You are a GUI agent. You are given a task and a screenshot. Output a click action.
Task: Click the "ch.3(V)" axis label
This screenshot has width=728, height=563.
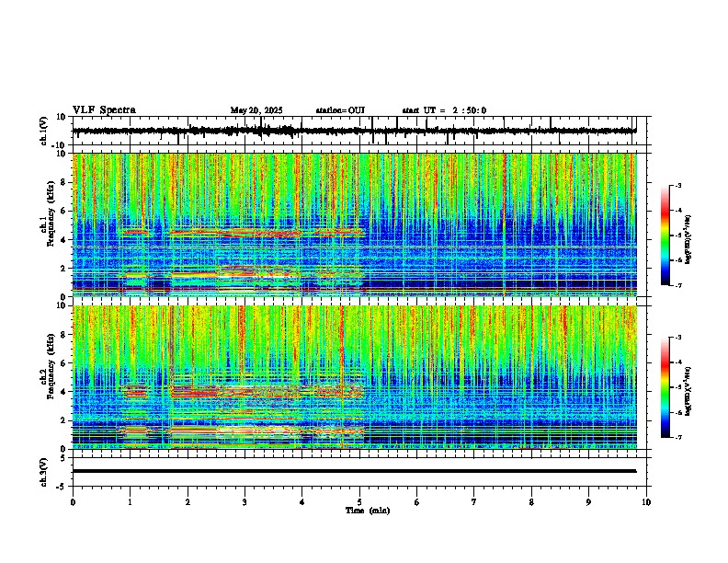[44, 472]
